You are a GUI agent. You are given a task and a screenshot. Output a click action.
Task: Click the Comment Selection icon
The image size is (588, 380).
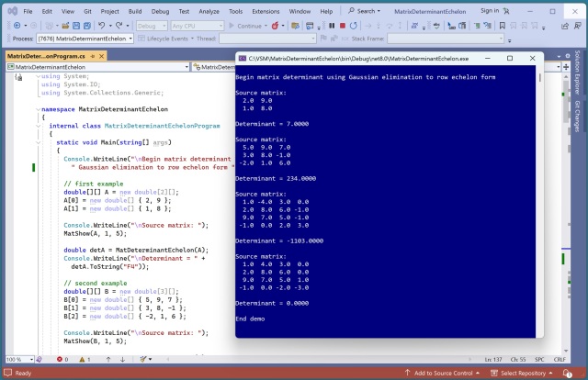point(477,26)
